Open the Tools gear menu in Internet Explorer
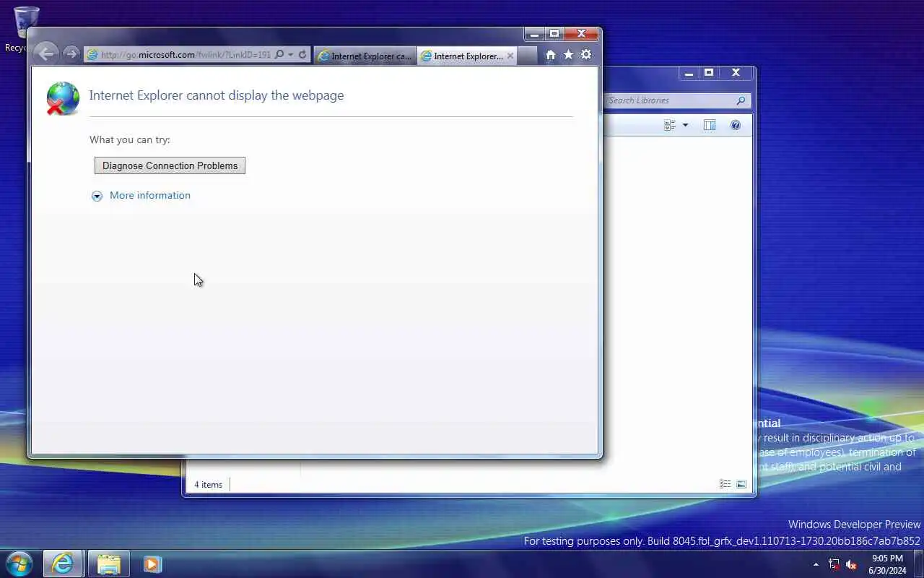This screenshot has height=578, width=924. [x=586, y=55]
